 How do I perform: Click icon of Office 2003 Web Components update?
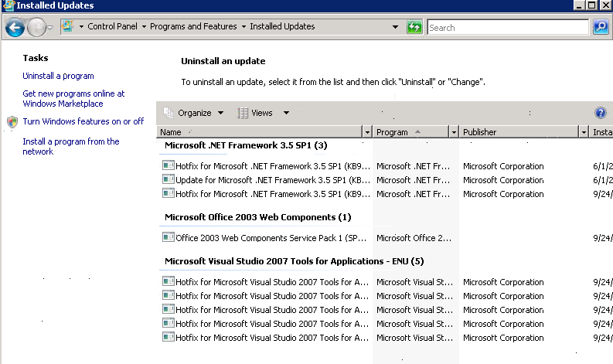(168, 237)
